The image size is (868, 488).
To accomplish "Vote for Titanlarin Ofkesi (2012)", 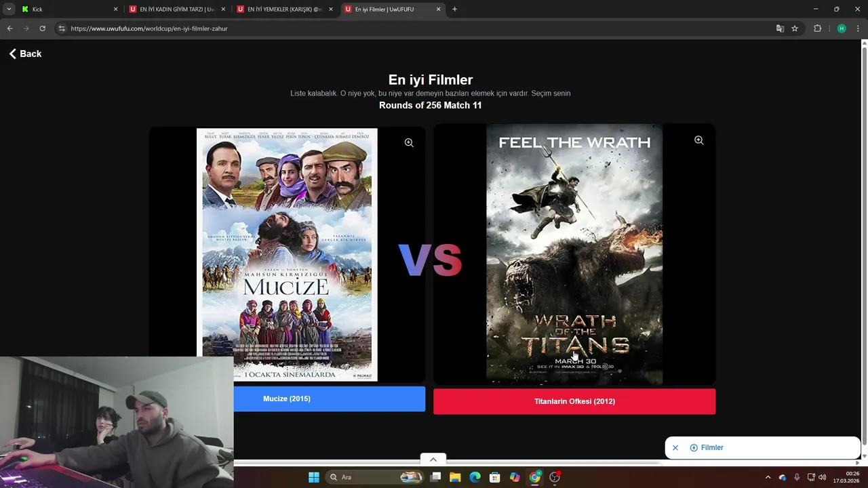I will coord(574,401).
